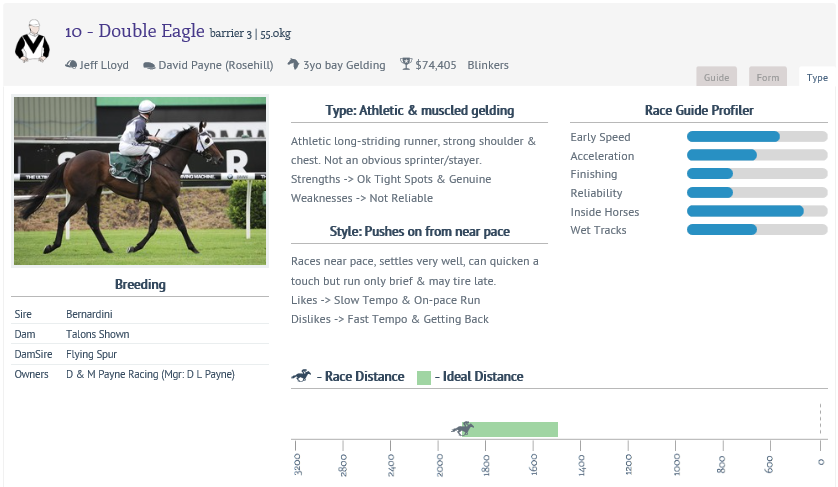Switch to the Form tab
838x487 pixels.
(x=767, y=77)
